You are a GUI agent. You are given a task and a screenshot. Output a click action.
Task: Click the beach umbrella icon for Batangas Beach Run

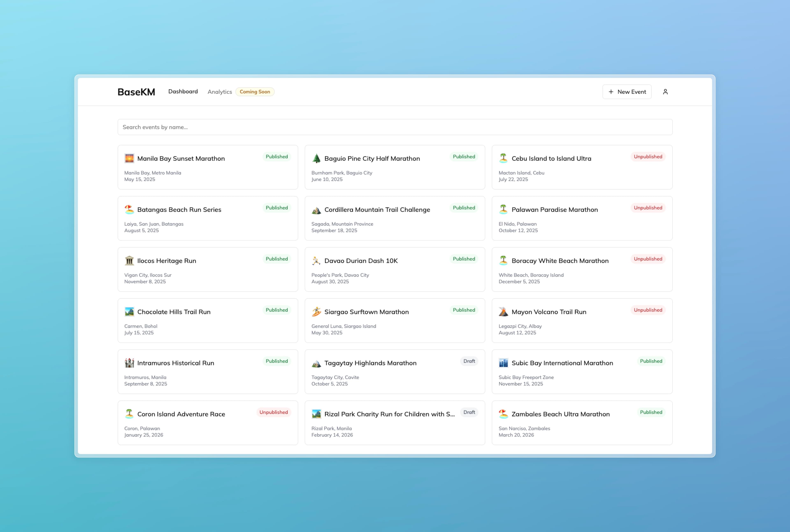click(129, 210)
